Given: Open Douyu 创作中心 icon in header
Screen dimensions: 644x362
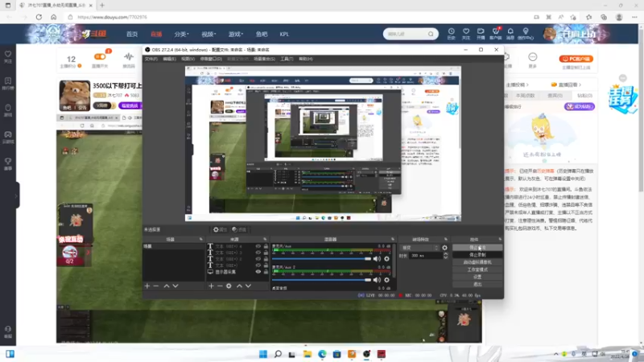Looking at the screenshot, I should click(526, 33).
